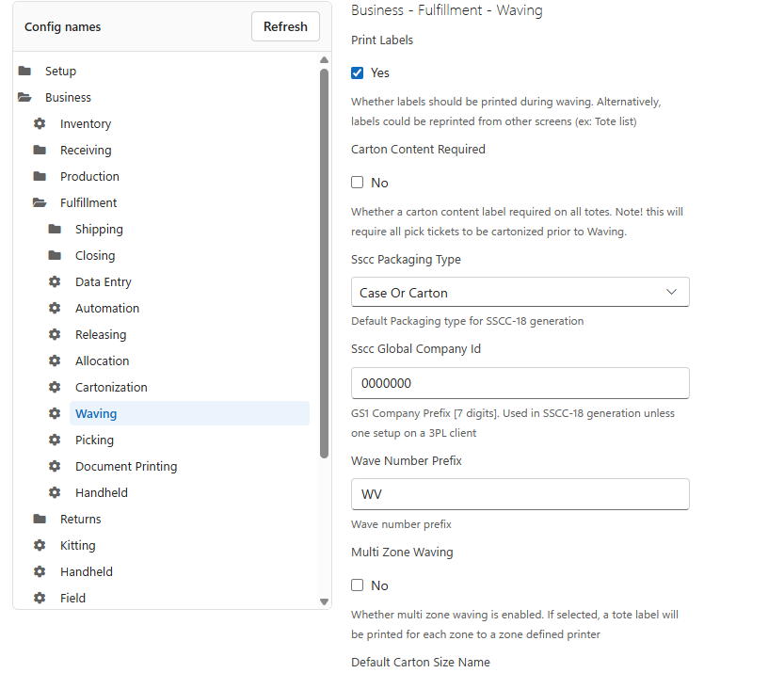Click the Cartonization gear icon
This screenshot has width=784, height=673.
click(55, 387)
